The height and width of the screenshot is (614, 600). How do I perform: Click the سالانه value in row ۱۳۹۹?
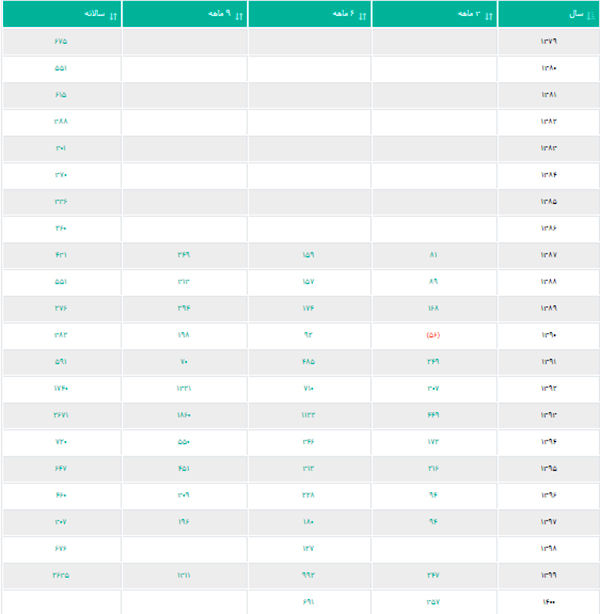pos(61,575)
